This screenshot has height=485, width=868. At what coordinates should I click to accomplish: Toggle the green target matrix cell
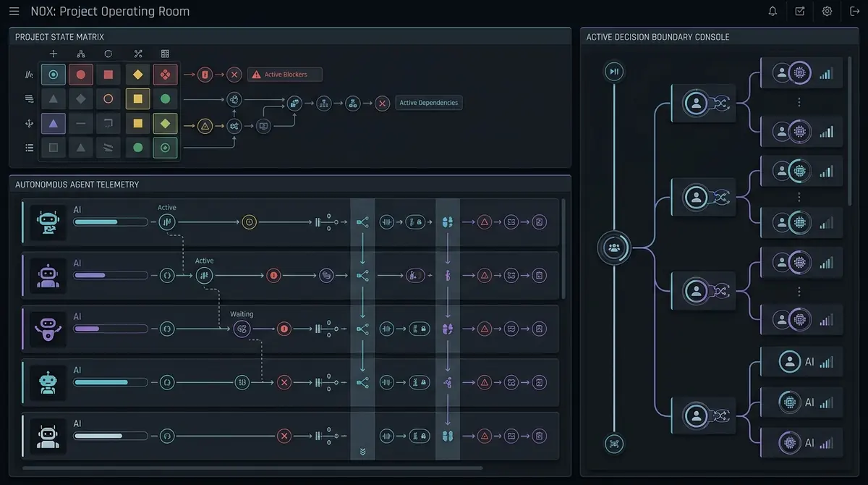(166, 148)
